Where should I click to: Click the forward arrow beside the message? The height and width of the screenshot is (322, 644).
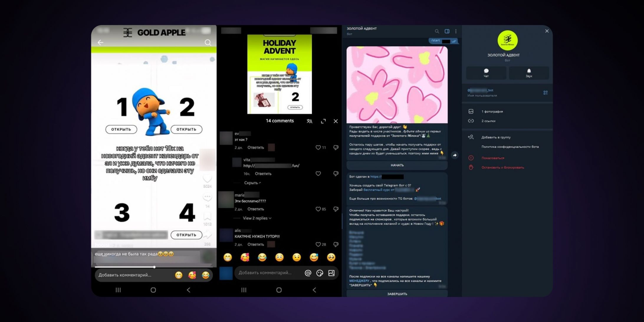[455, 155]
